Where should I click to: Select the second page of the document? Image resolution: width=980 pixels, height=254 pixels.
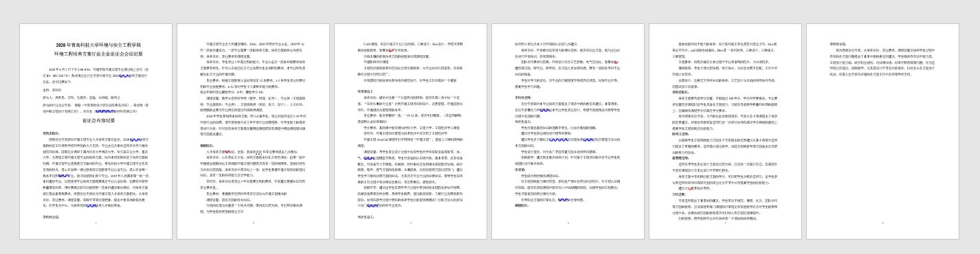pyautogui.click(x=253, y=132)
